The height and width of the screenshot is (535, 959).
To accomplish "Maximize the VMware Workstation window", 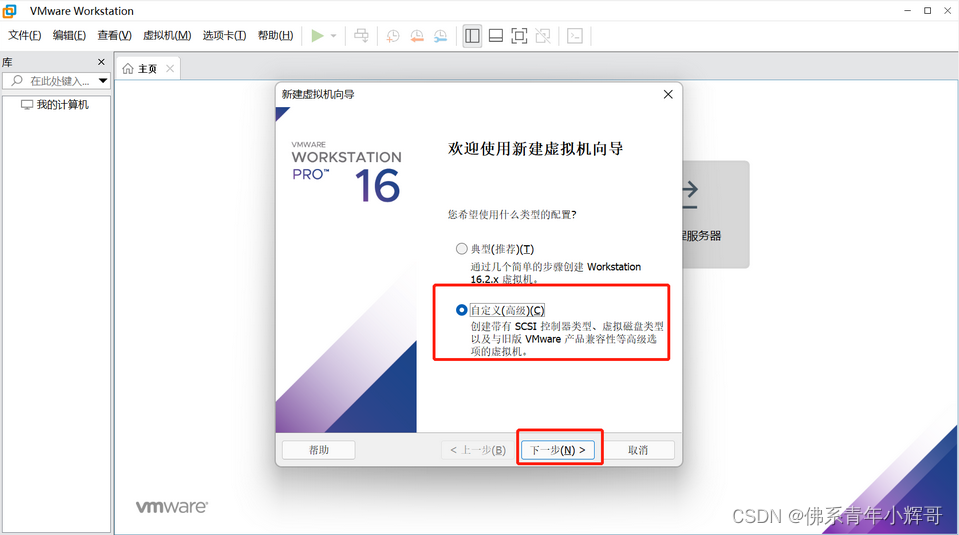I will pos(927,10).
